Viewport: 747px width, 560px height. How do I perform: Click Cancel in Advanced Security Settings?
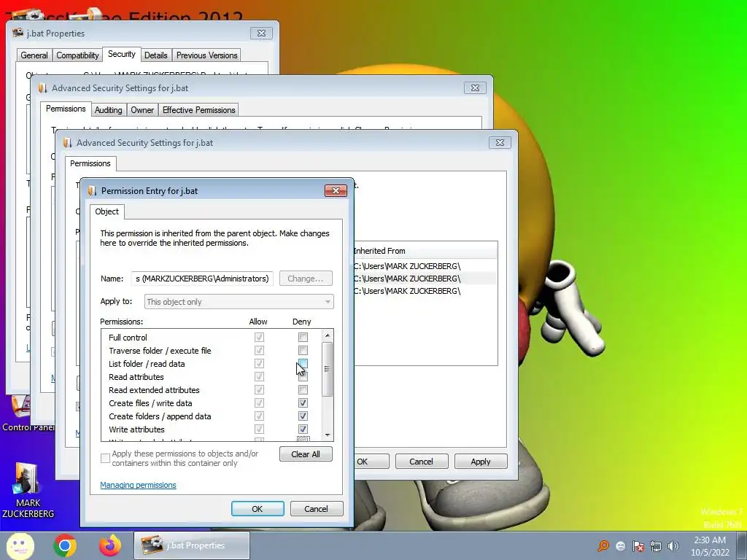pyautogui.click(x=421, y=462)
